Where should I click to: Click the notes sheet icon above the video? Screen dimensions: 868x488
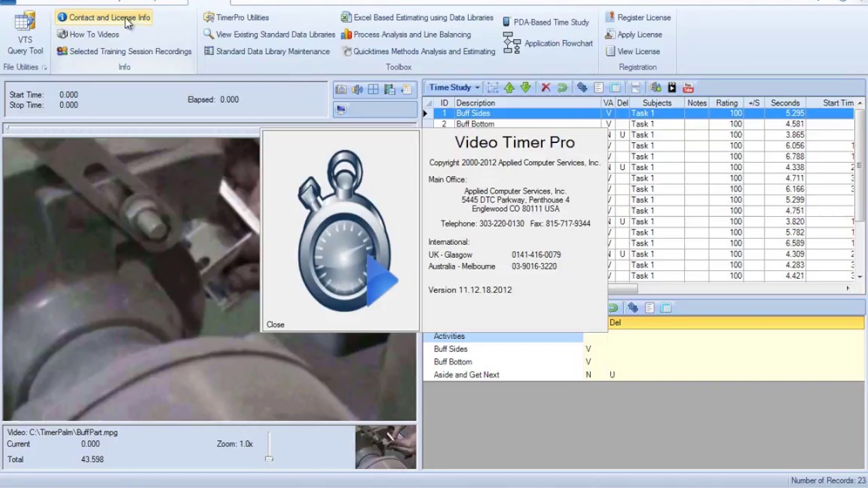click(x=406, y=89)
